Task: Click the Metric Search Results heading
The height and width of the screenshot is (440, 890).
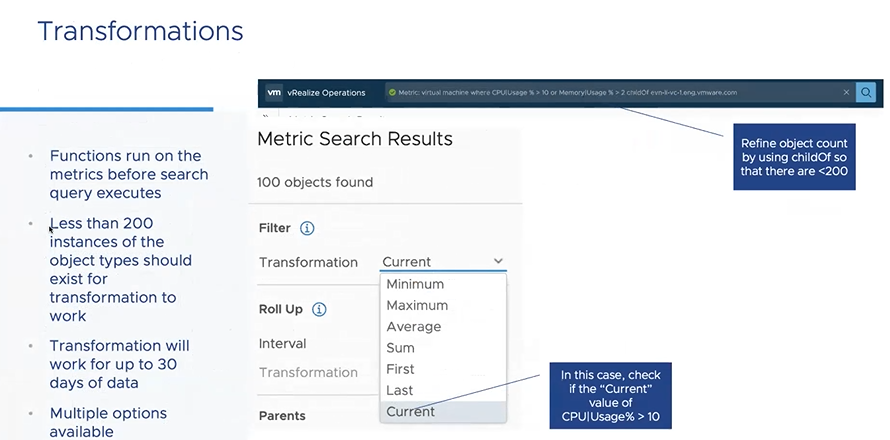Action: click(x=355, y=139)
